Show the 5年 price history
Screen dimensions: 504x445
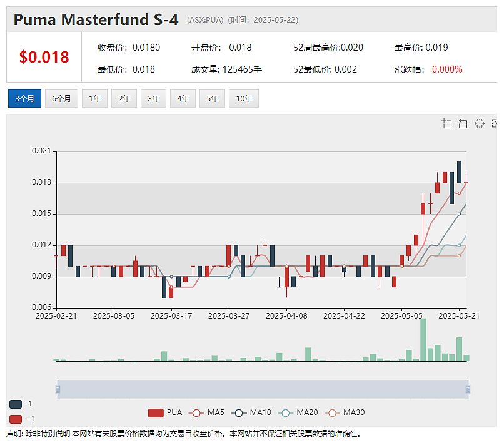pyautogui.click(x=212, y=98)
